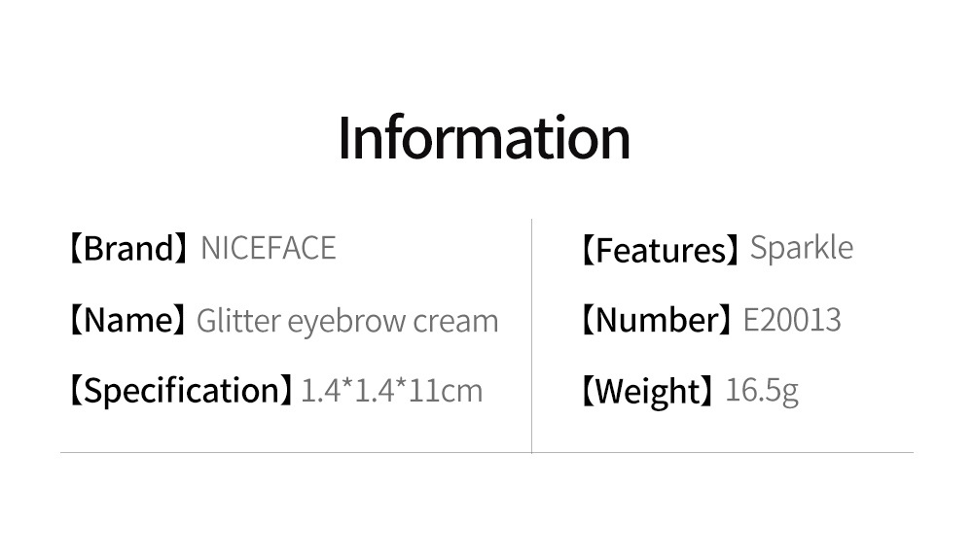This screenshot has width=973, height=560.
Task: Click the E20013 product number
Action: 792,320
